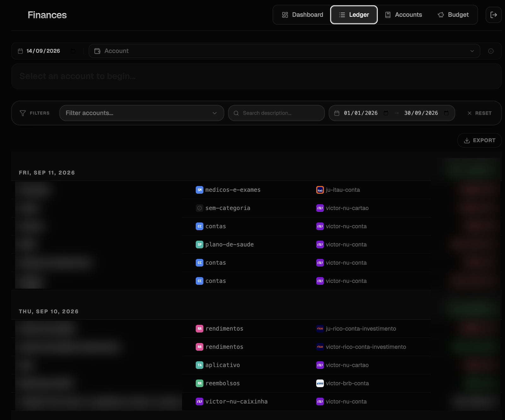Screen dimensions: 505x420
Task: Select the victor-brb-conta account
Action: [347, 383]
